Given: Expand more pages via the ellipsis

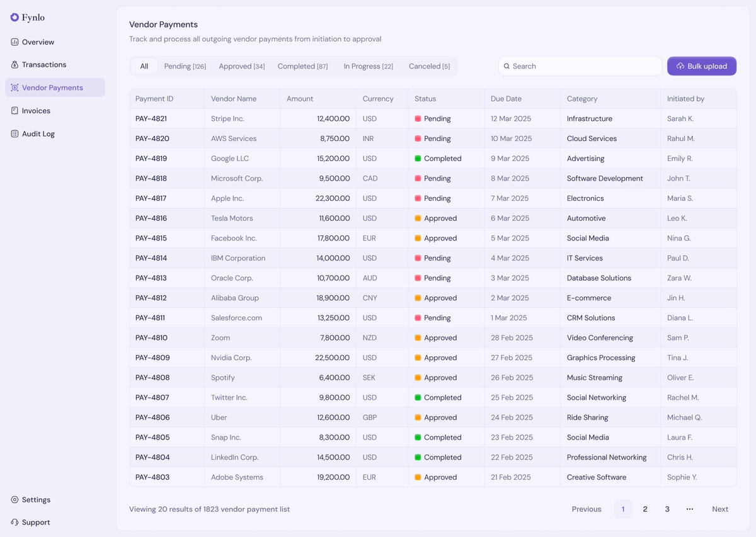Looking at the screenshot, I should click(690, 509).
